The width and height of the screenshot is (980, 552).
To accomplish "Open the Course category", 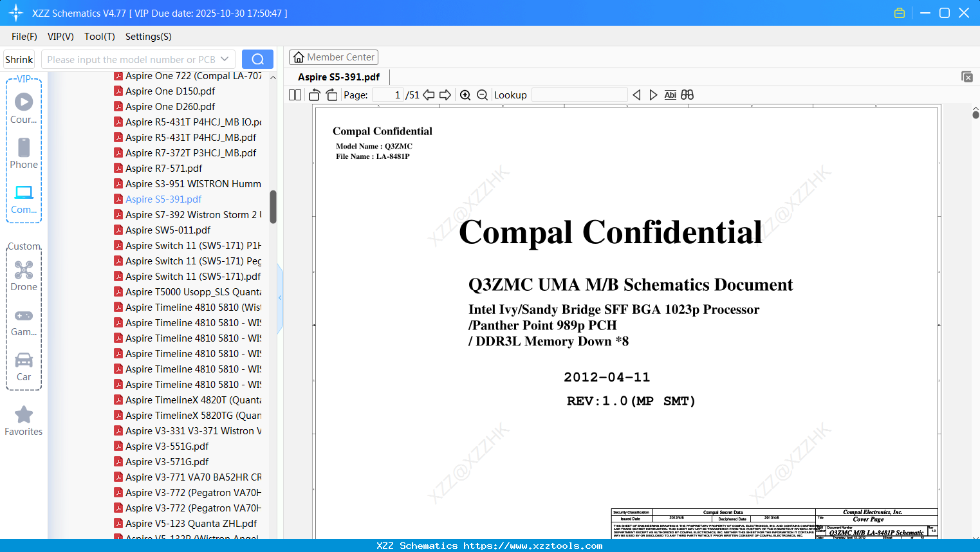I will tap(24, 108).
